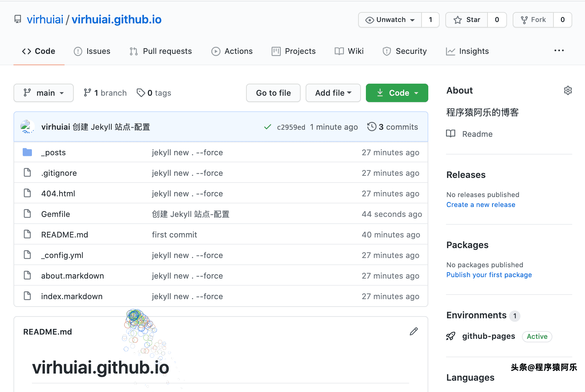Click Create a new release link

pos(481,205)
